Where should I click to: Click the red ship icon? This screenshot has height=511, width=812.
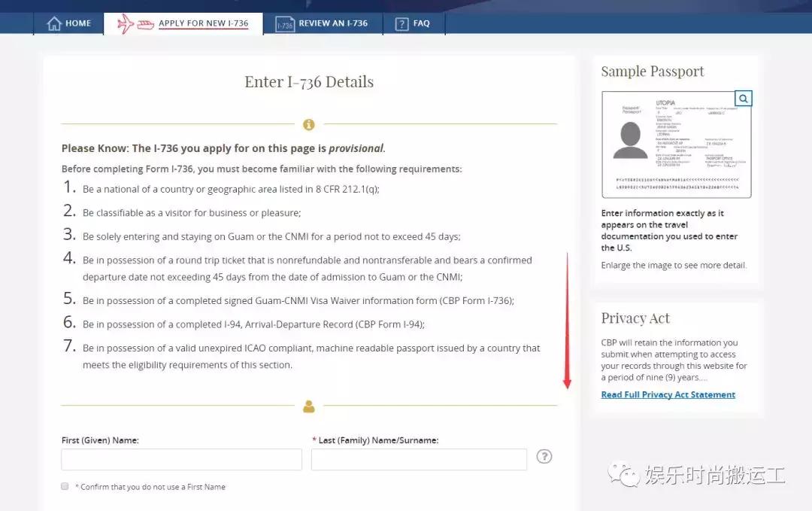(146, 24)
